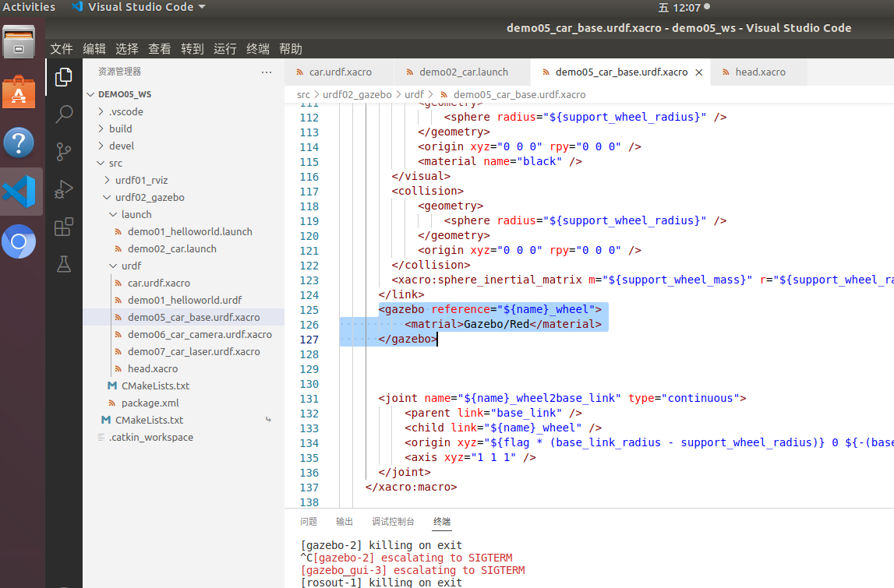Open Help from the Ubuntu dock
The width and height of the screenshot is (894, 588).
point(19,142)
